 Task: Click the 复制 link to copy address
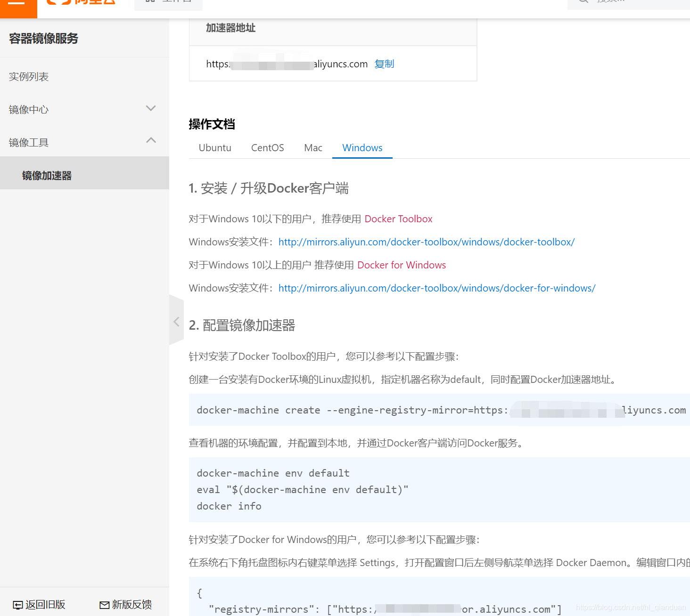point(384,64)
